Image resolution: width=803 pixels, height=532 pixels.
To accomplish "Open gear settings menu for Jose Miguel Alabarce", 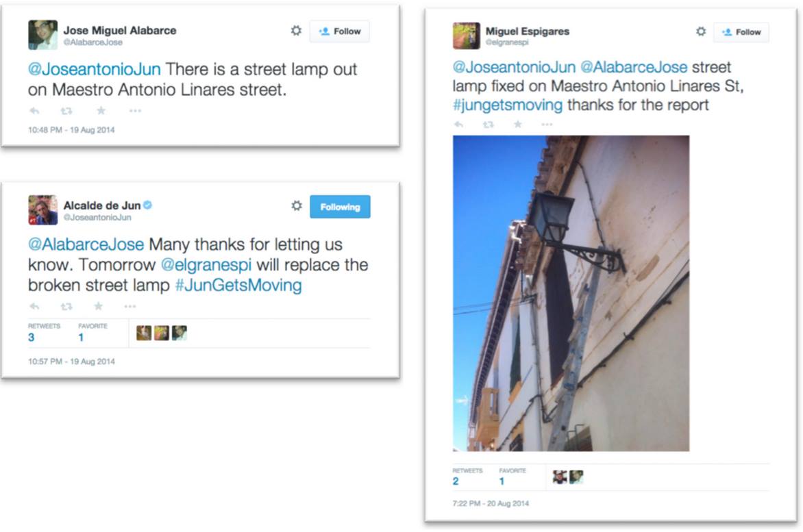I will 296,31.
